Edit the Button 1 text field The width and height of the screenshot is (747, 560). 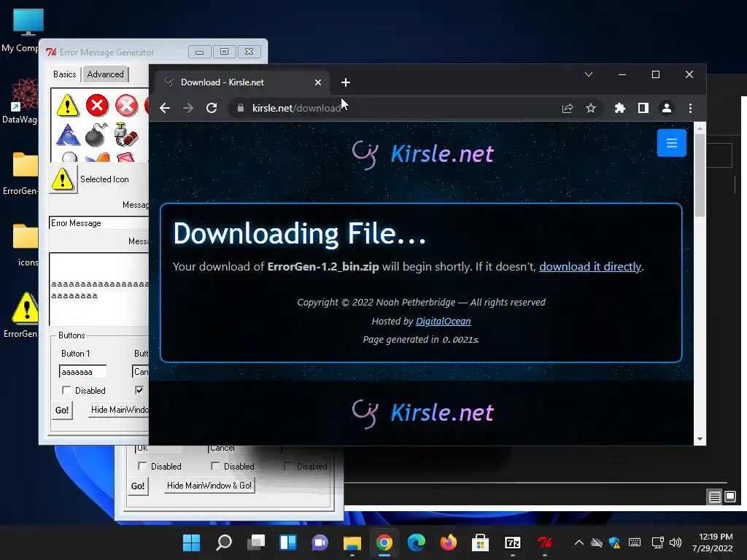pyautogui.click(x=83, y=372)
